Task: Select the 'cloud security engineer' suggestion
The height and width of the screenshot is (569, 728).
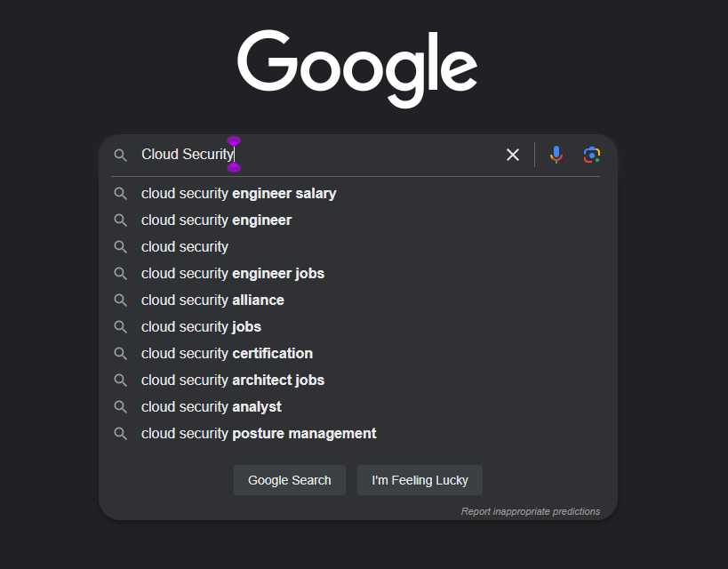Action: (x=216, y=220)
